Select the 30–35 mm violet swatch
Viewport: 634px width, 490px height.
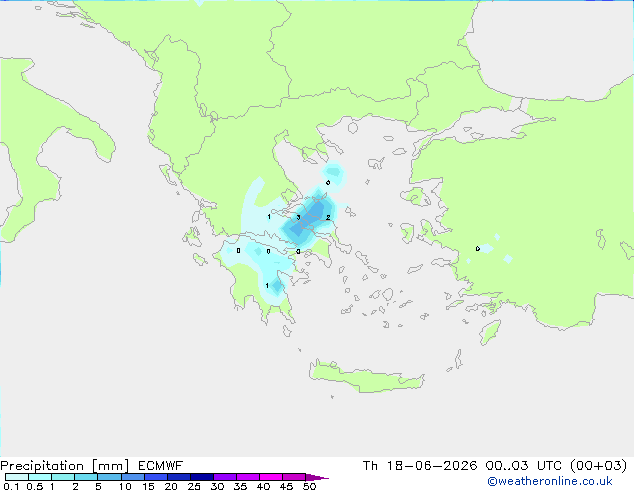pos(224,477)
